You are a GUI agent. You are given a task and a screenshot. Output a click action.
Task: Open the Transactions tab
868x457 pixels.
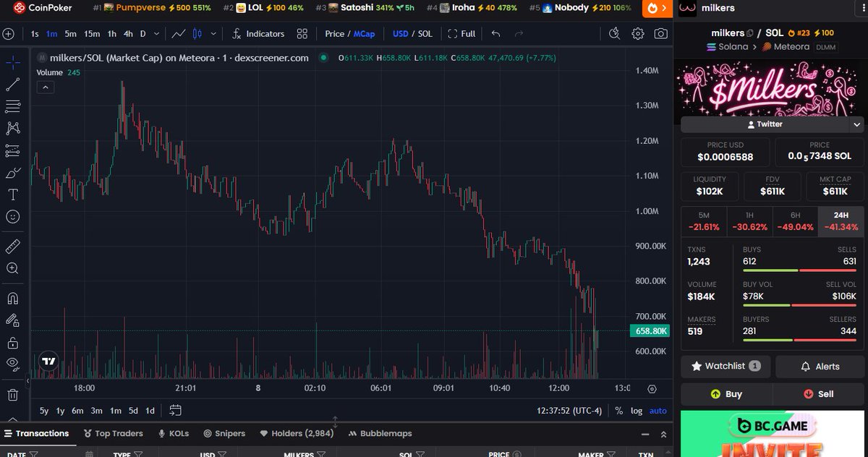(x=36, y=434)
